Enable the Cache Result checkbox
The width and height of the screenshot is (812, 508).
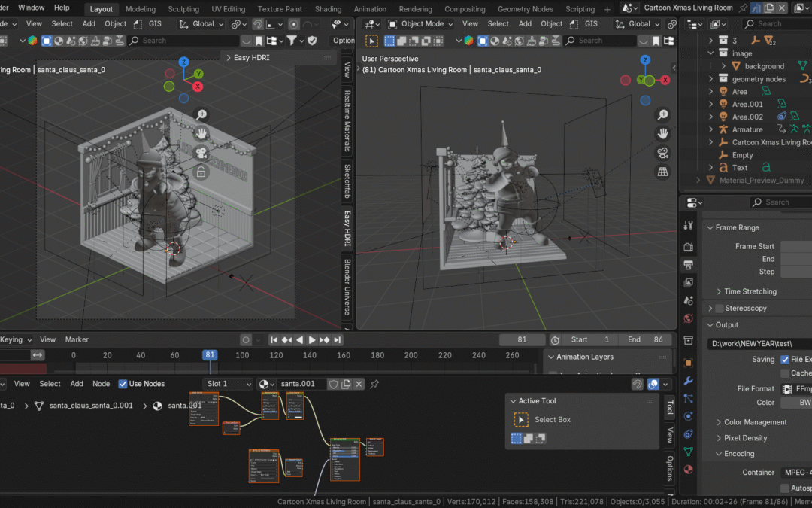click(x=785, y=373)
